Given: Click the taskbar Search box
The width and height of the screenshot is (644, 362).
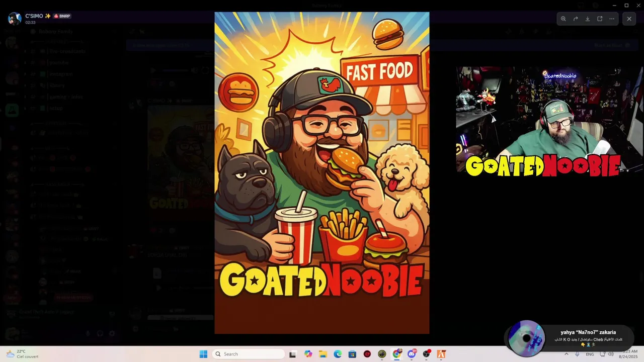Looking at the screenshot, I should coord(249,354).
